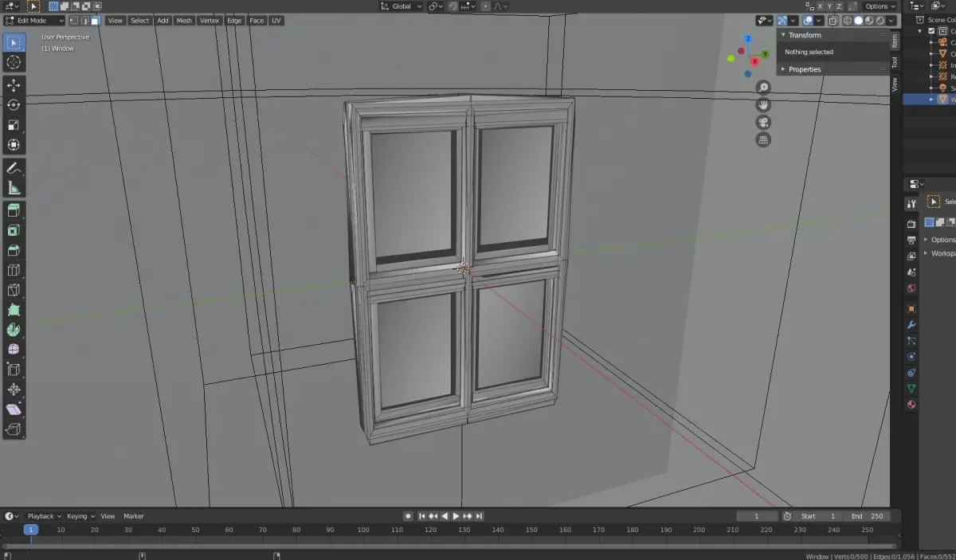Click the zoom view gizmo icon
The height and width of the screenshot is (560, 956).
(763, 88)
